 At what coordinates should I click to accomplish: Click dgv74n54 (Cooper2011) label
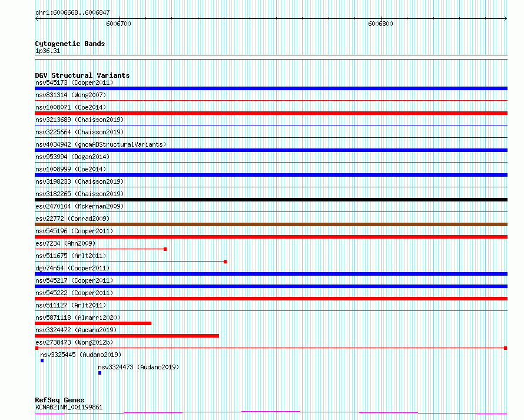click(72, 268)
